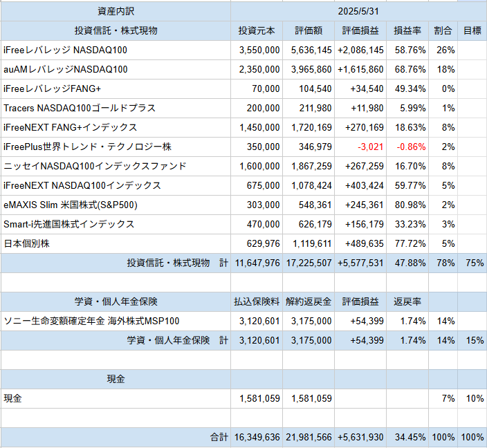Click the 目標 column header
Image resolution: width=487 pixels, height=448 pixels.
coord(472,30)
